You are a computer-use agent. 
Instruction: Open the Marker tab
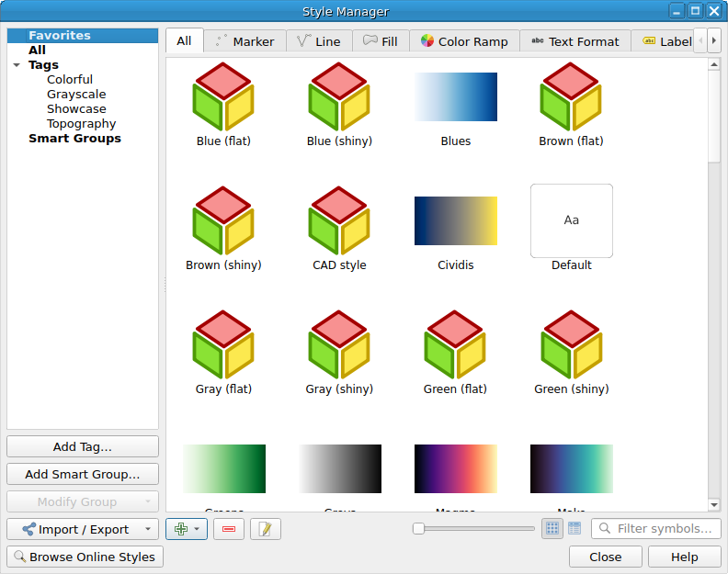[245, 41]
